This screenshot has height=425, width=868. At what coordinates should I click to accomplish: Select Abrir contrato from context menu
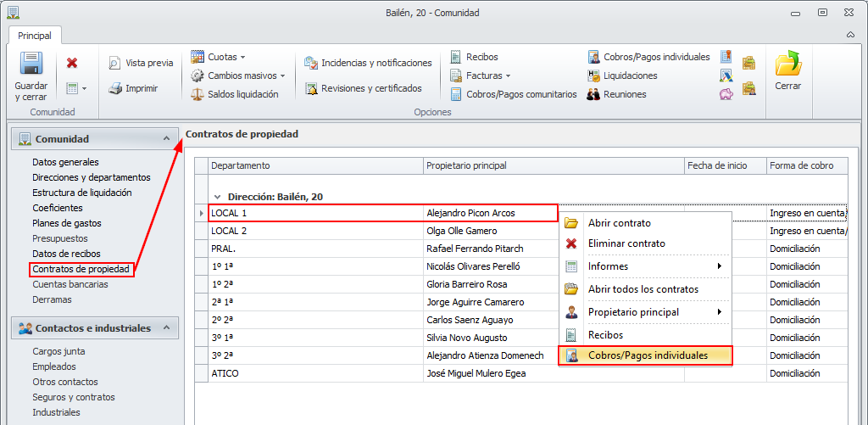[619, 223]
